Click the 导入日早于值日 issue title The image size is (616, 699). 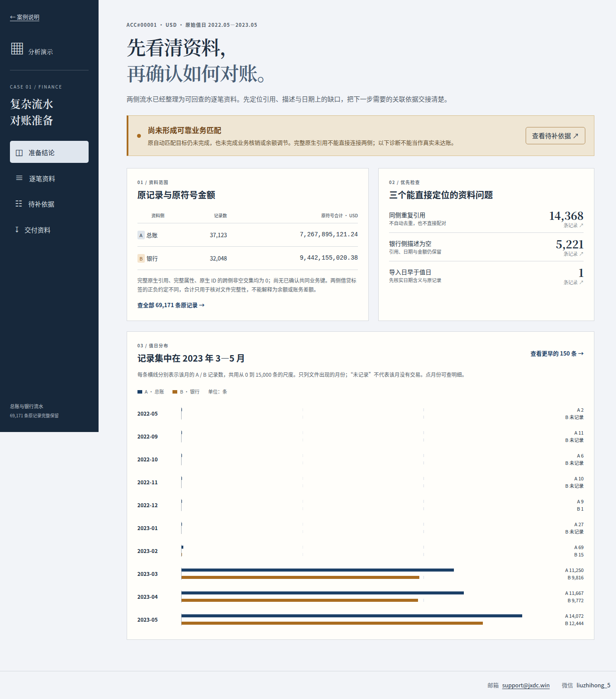pos(410,272)
